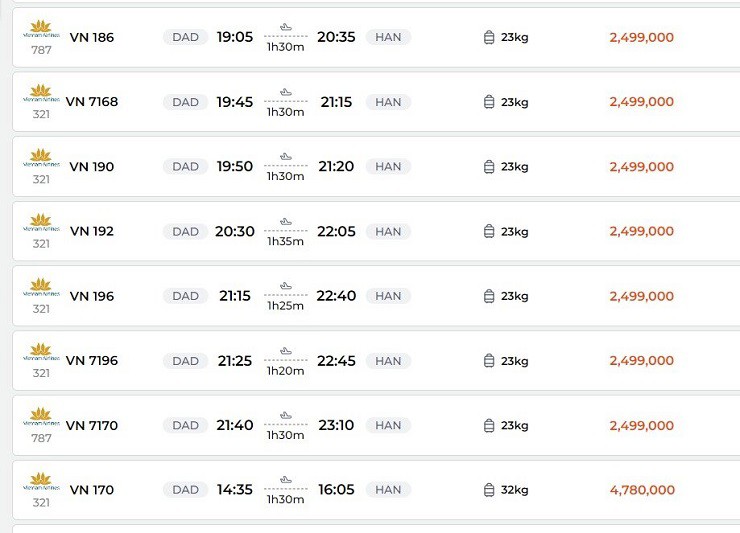
Task: Click baggage icon on VN 190 row
Action: tap(489, 167)
